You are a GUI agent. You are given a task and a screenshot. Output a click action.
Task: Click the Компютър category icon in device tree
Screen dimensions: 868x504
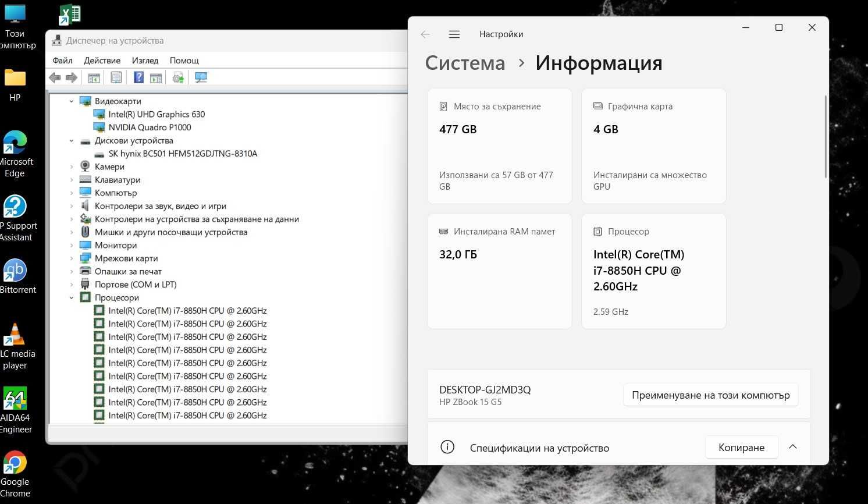(85, 193)
